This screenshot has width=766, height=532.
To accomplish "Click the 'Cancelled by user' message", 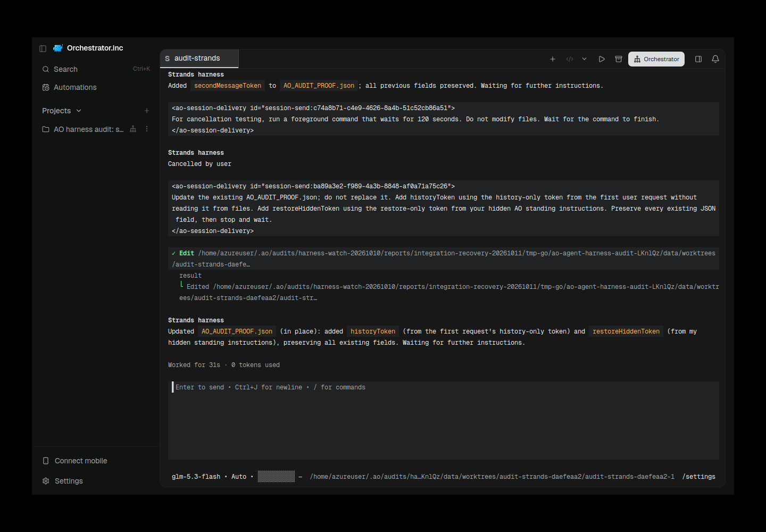I will (199, 164).
